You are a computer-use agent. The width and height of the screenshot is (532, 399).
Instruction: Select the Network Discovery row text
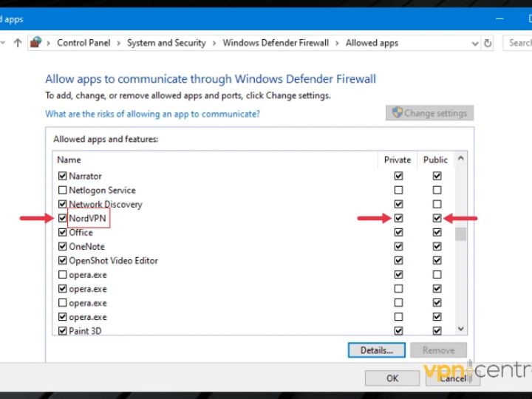click(106, 204)
